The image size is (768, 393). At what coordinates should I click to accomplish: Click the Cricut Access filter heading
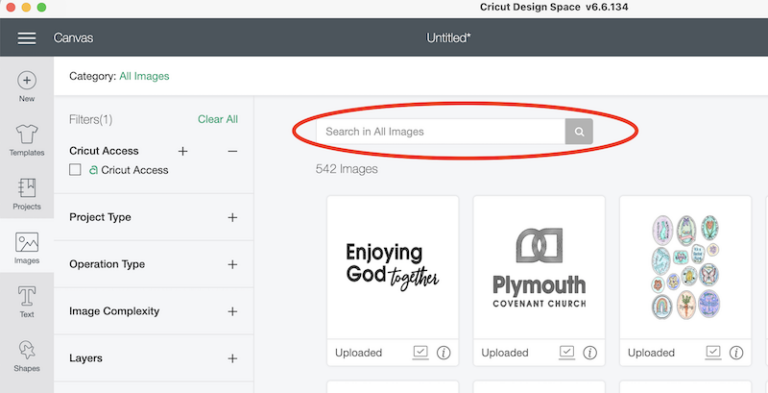pyautogui.click(x=104, y=151)
